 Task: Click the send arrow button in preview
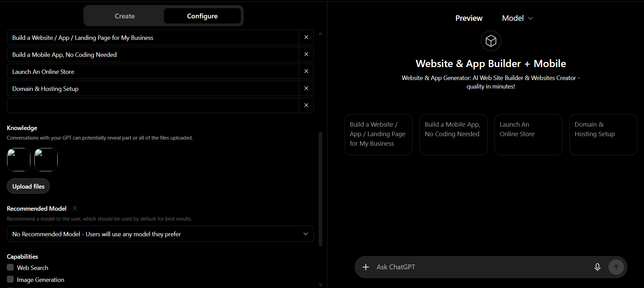pos(616,267)
